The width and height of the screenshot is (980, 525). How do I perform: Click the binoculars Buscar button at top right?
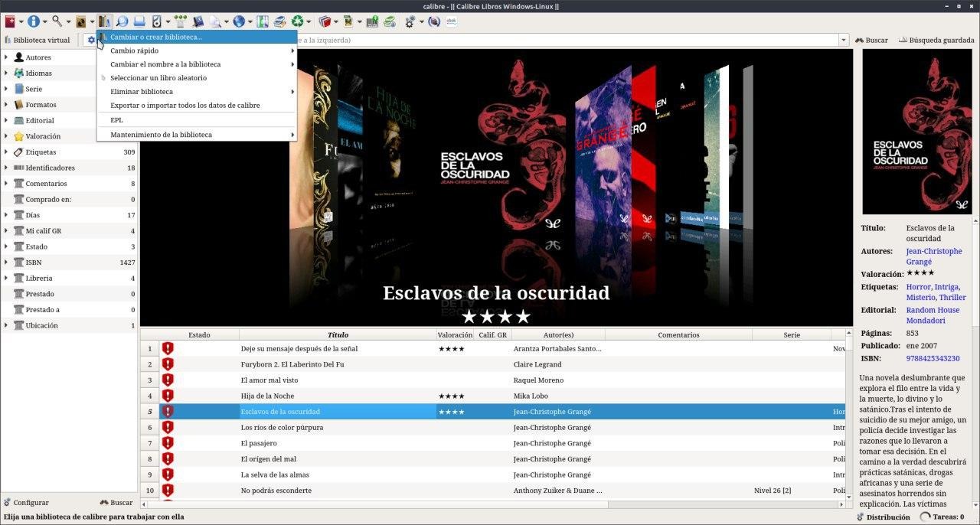point(871,40)
